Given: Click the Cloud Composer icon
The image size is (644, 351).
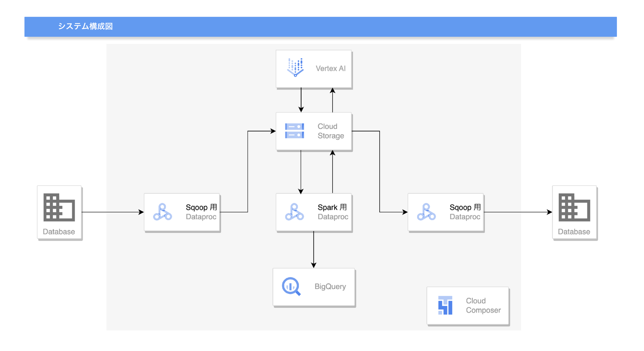Looking at the screenshot, I should coord(445,305).
